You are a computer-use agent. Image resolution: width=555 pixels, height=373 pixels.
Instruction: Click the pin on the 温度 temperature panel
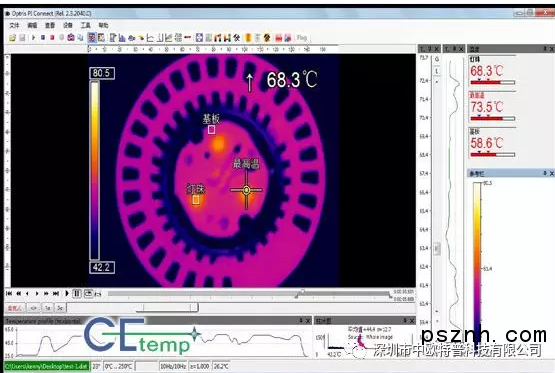pos(545,48)
